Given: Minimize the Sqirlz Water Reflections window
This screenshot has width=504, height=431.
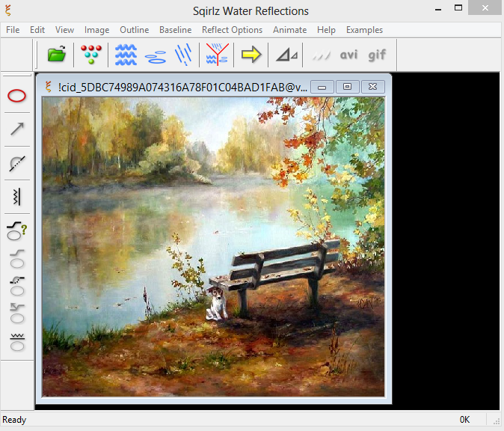Looking at the screenshot, I should tap(437, 8).
